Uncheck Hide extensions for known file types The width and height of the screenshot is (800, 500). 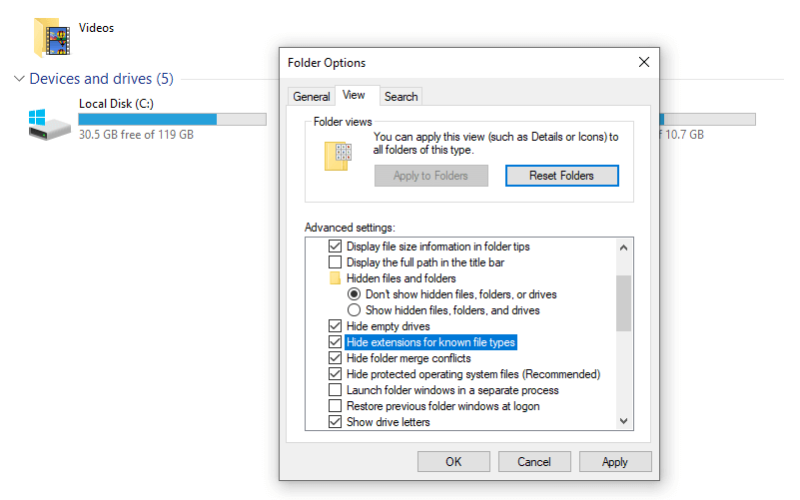pyautogui.click(x=335, y=342)
